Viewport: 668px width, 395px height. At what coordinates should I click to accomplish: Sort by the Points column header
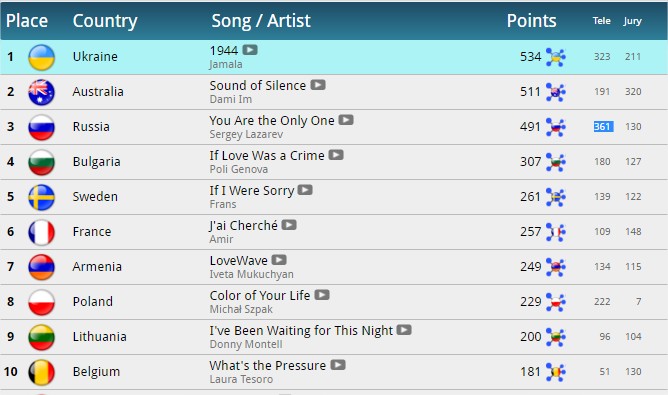pos(531,21)
